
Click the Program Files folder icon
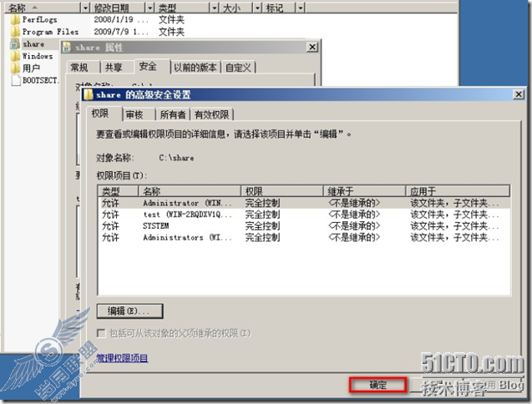(14, 32)
